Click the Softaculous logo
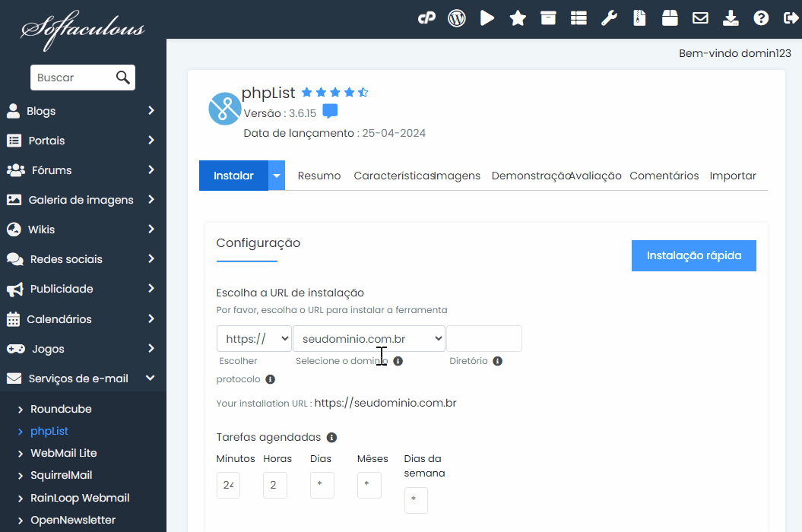This screenshot has width=802, height=532. coord(83,30)
